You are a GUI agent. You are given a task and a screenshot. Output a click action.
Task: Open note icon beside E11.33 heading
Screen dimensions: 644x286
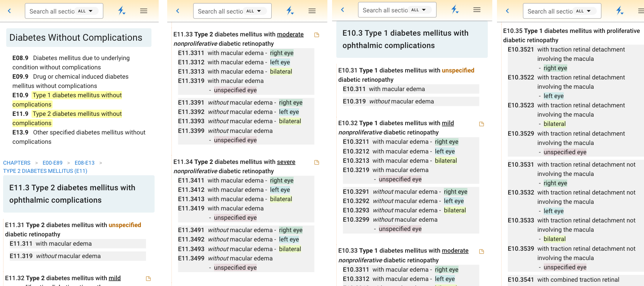coord(317,35)
